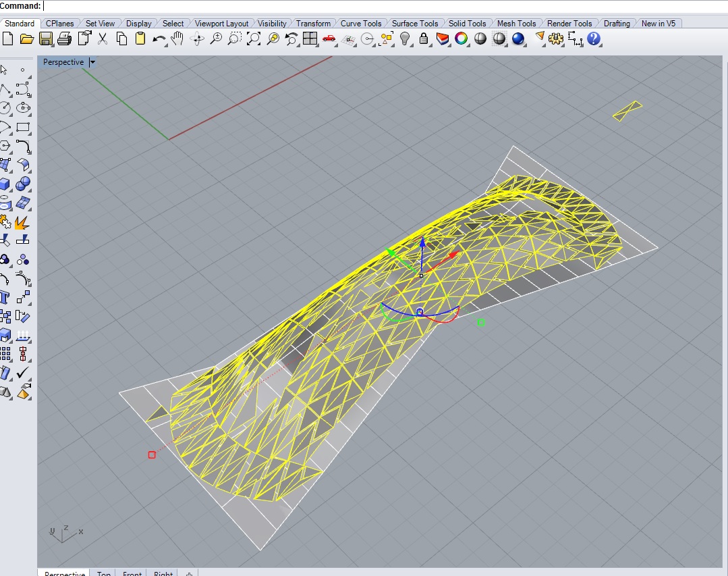Toggle the padlock Lock Objects icon
The height and width of the screenshot is (576, 728).
click(x=424, y=38)
